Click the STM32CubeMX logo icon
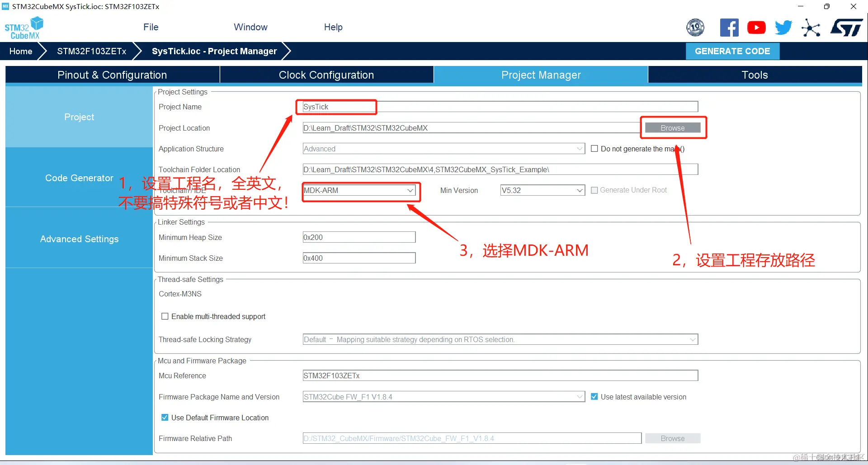 (24, 28)
